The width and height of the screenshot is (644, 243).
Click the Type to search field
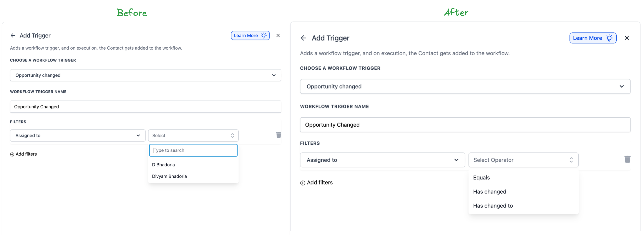(x=193, y=150)
